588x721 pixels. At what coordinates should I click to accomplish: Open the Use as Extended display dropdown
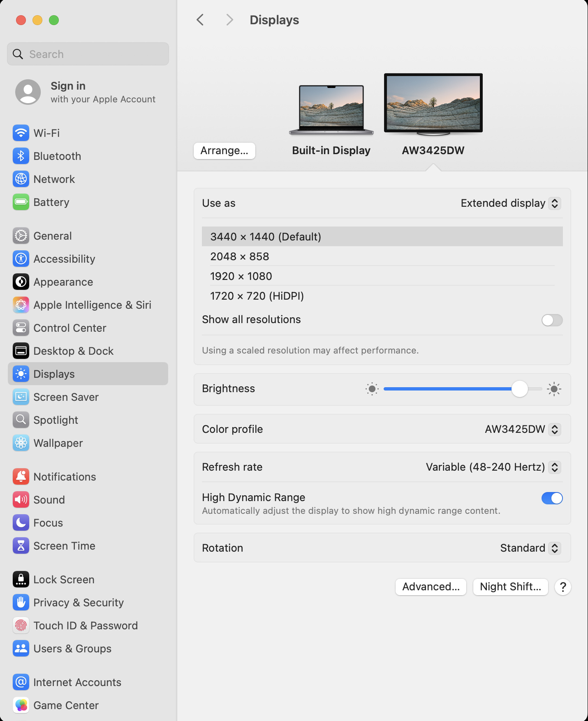coord(510,203)
